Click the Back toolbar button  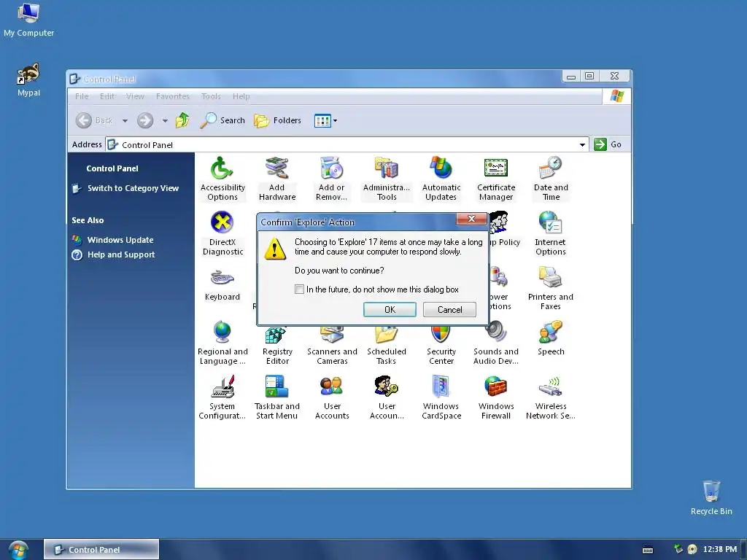(x=95, y=120)
